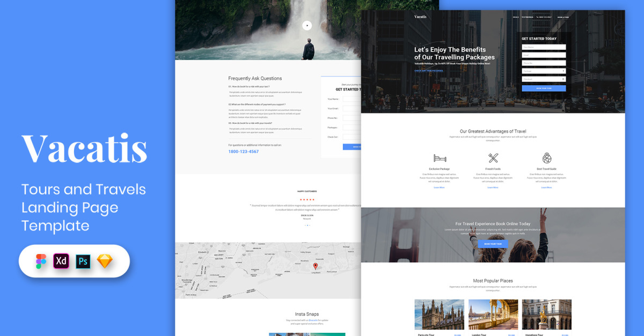Click the Figma logo icon
The image size is (644, 336).
tap(41, 262)
